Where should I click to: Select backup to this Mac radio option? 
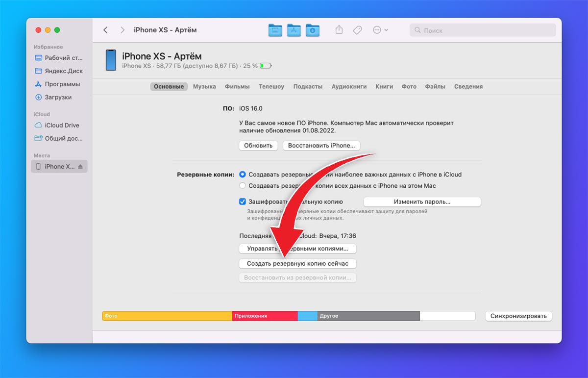[243, 186]
